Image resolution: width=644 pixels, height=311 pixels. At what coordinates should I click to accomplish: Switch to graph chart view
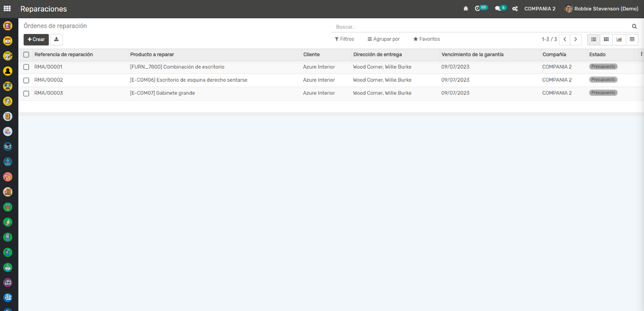pos(619,39)
